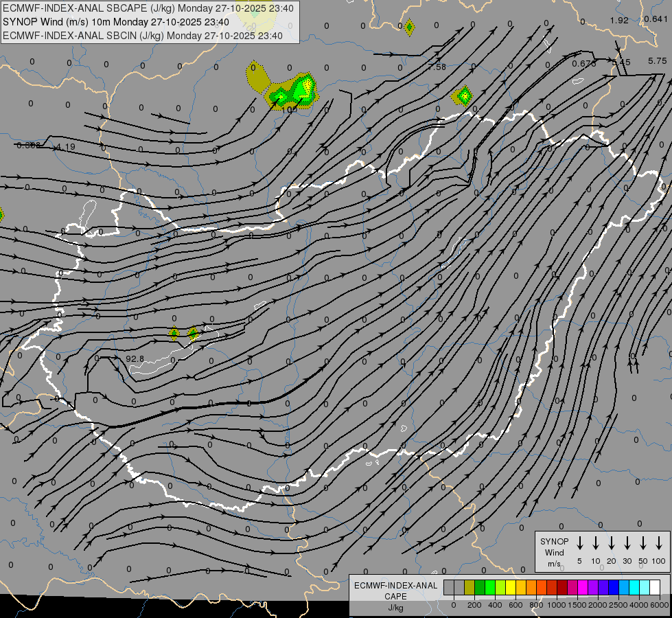Click the 1500 tick label in CAPE legend
Viewport: 672px width, 618px height.
(x=577, y=605)
